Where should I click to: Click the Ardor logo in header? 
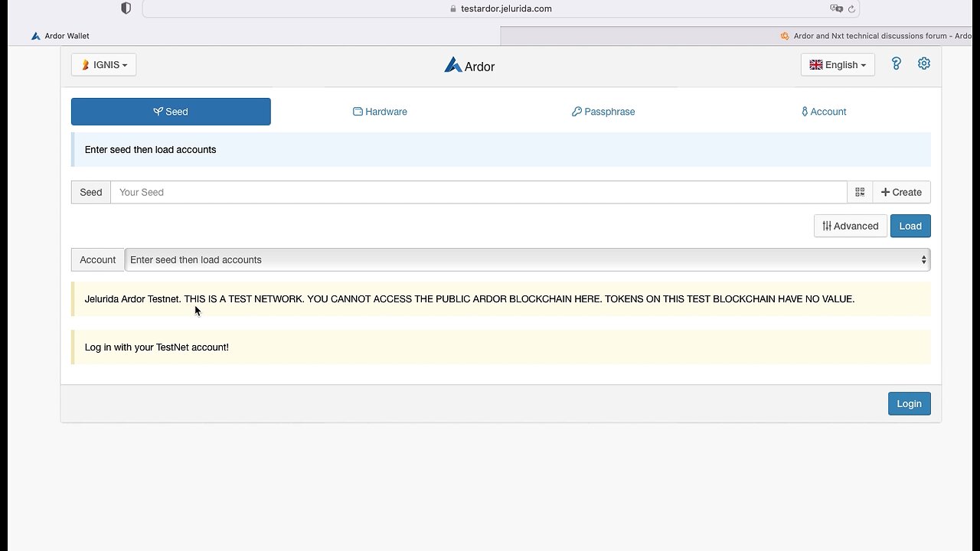tap(469, 66)
